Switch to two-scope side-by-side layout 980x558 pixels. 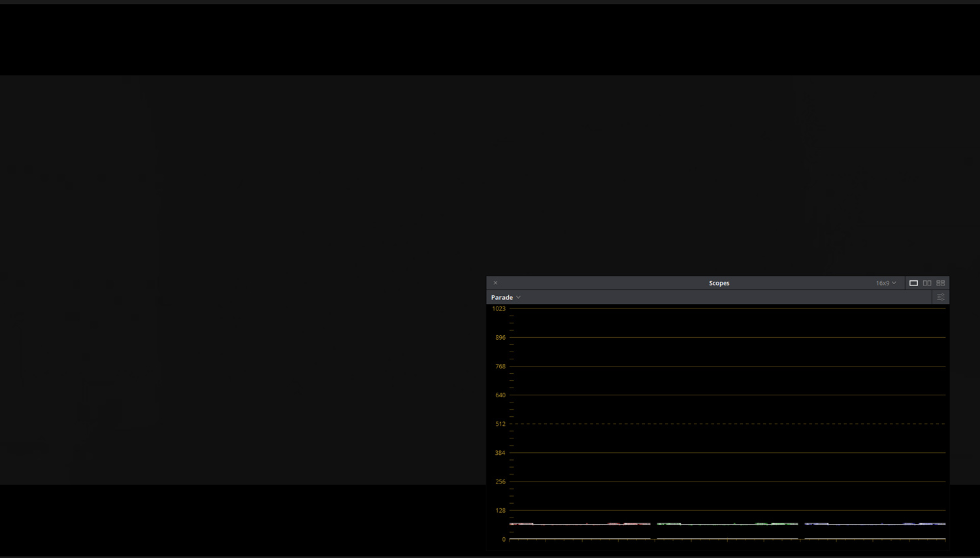click(x=927, y=283)
